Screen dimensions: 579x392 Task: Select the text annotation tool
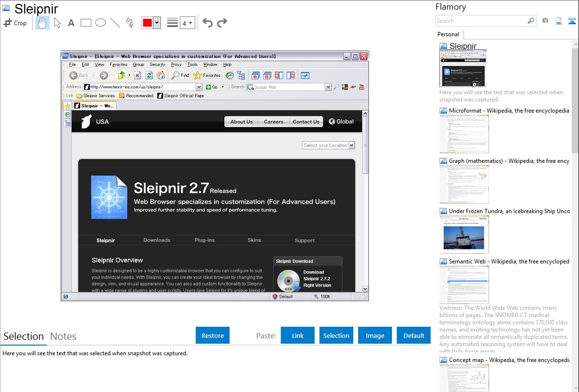[x=71, y=23]
